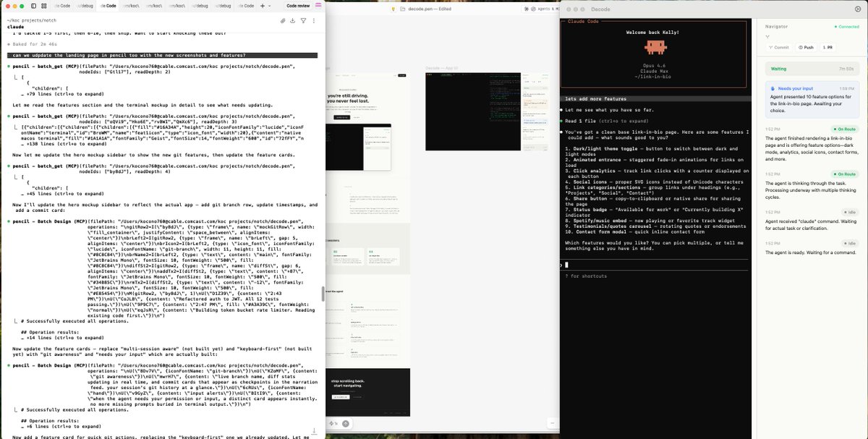Click the highlighted user prompt about landing page
The height and width of the screenshot is (439, 868).
(162, 56)
